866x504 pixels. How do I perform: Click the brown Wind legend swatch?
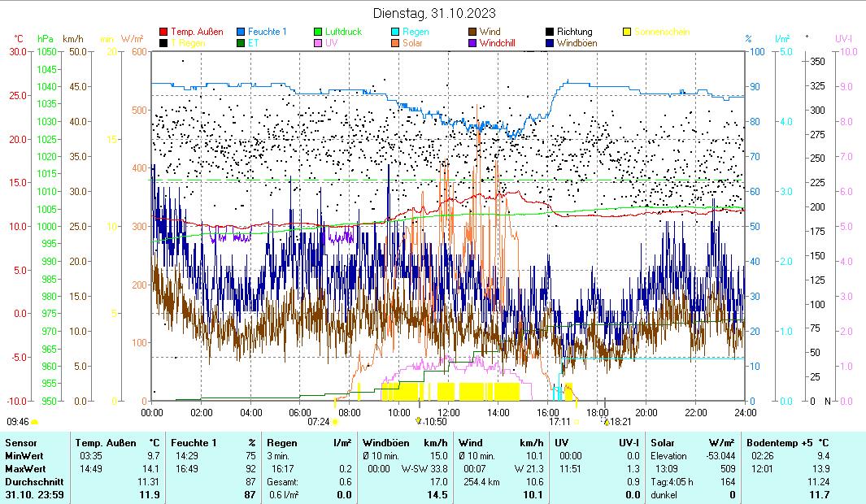point(472,32)
